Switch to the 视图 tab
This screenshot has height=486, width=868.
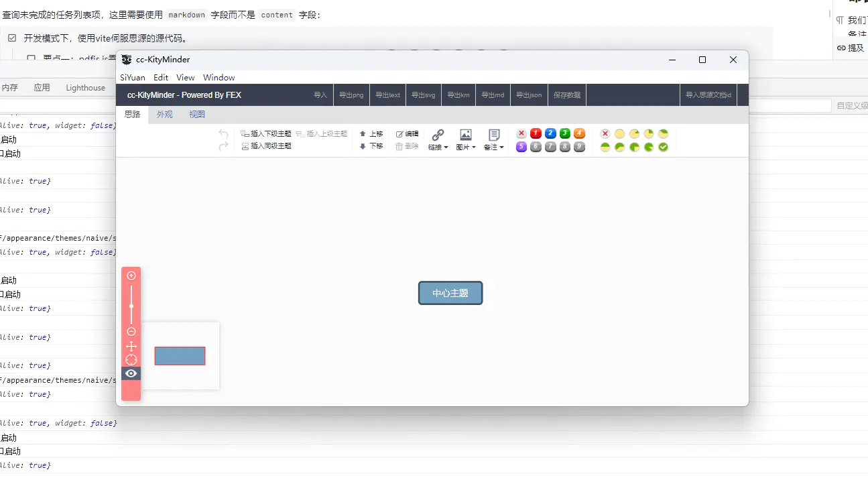pyautogui.click(x=197, y=115)
